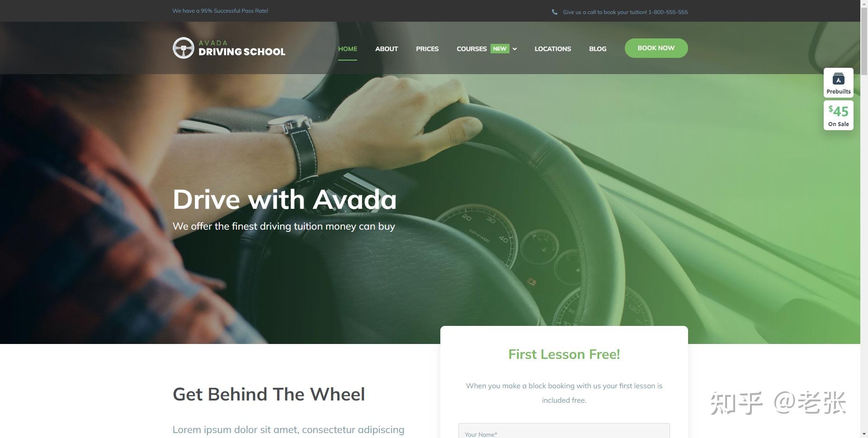
Task: Click the Avada Driving School logo text
Action: 242,48
